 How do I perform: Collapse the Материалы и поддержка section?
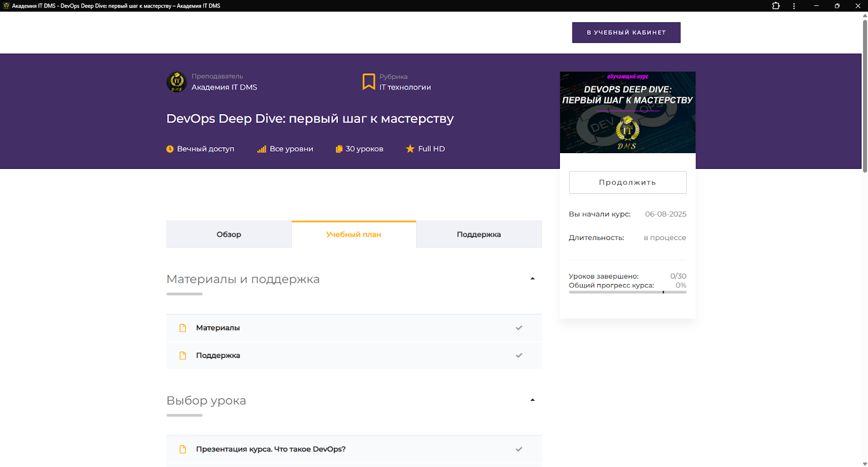point(533,279)
